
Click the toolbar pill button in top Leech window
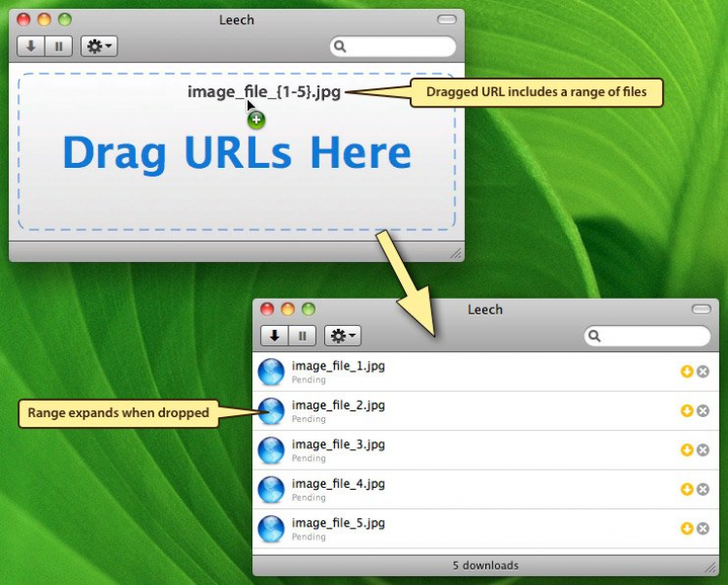(447, 19)
